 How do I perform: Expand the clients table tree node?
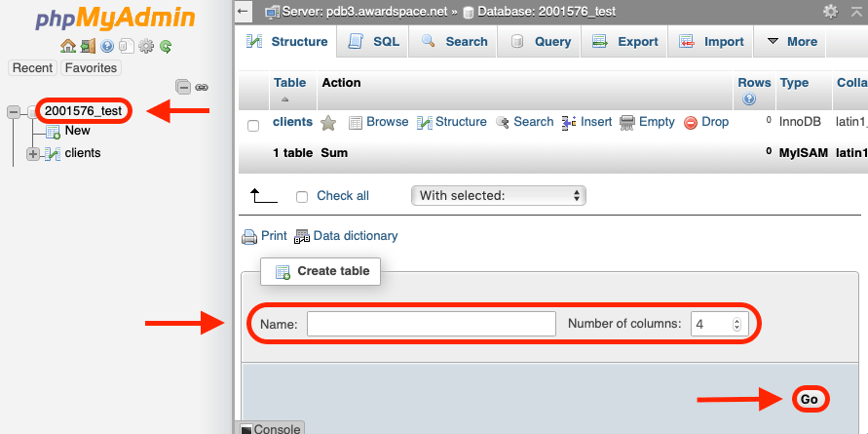pos(33,153)
